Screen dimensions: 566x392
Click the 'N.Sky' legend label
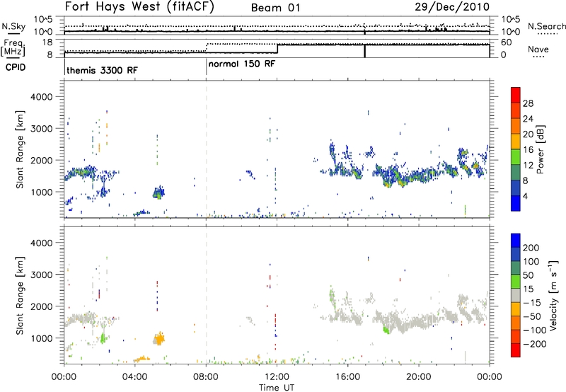point(13,26)
